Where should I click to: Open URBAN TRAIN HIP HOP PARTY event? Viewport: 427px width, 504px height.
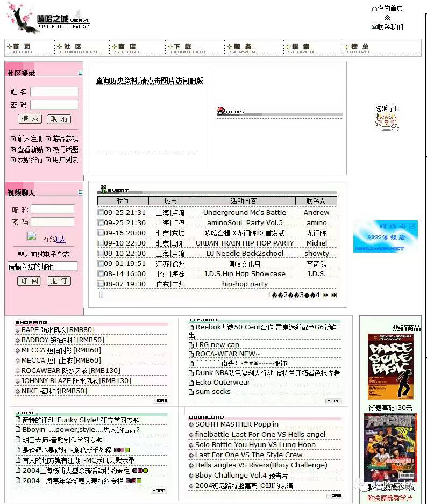click(x=245, y=243)
